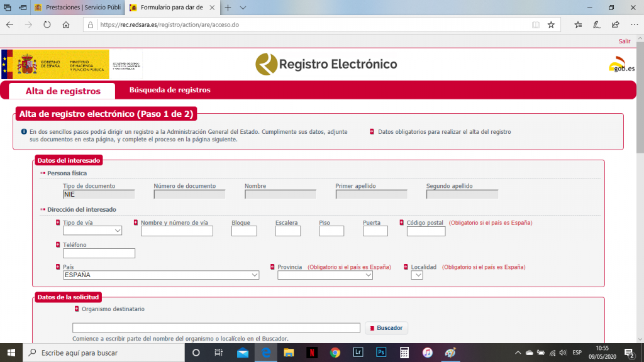Go to browser Home page icon

pyautogui.click(x=65, y=25)
